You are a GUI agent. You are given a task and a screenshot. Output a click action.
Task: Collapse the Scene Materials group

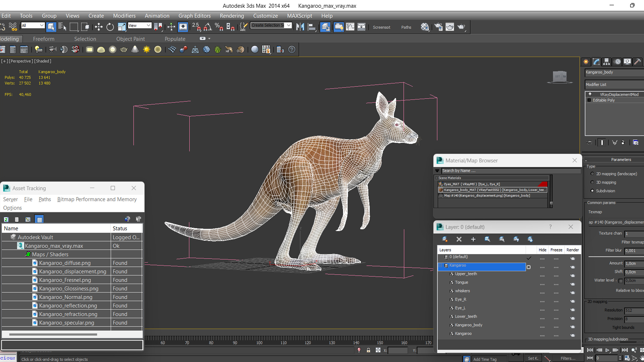(x=436, y=178)
